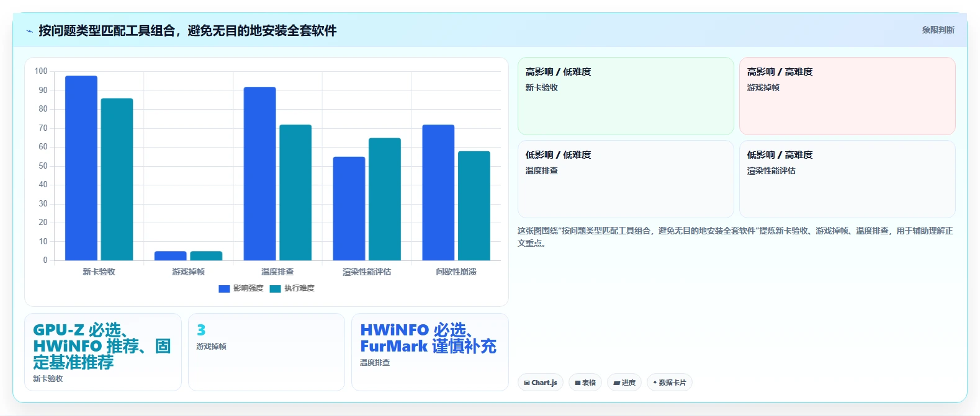Toggle the 执行难度 legend color box
The height and width of the screenshot is (416, 980).
275,288
